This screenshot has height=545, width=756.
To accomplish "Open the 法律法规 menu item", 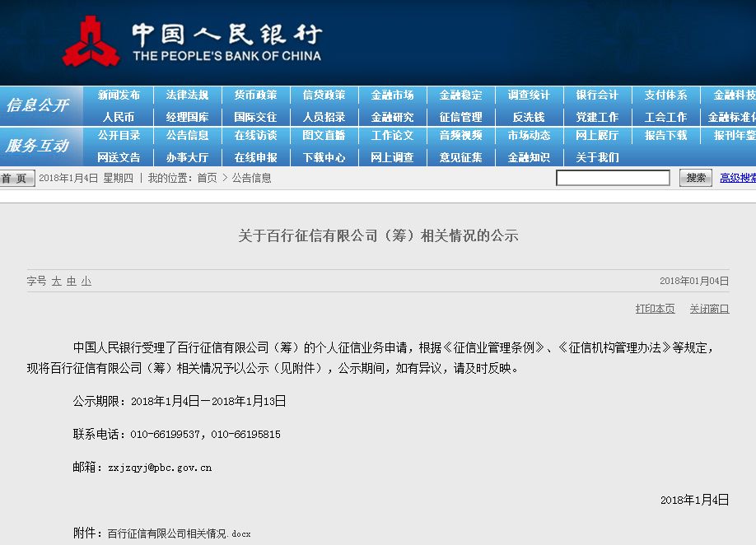I will click(187, 95).
